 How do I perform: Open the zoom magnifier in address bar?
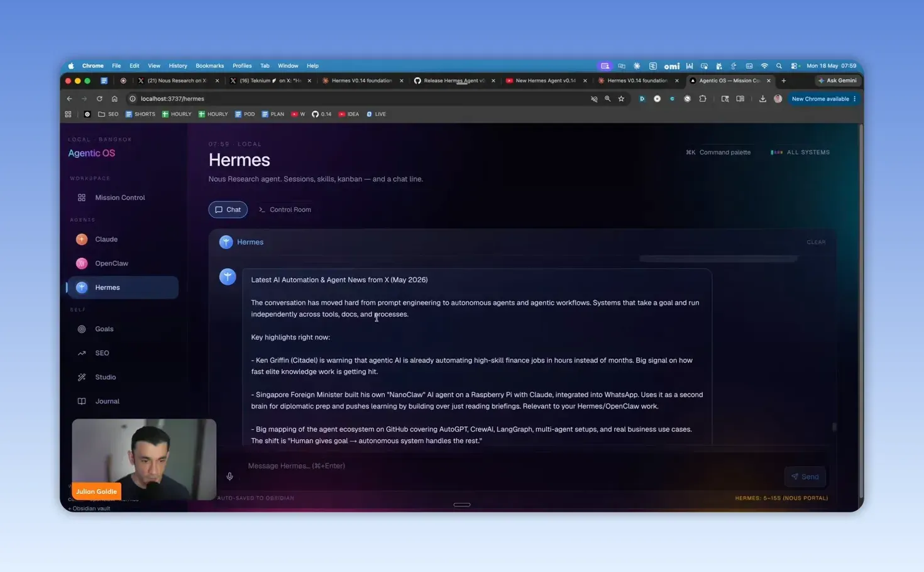click(x=607, y=99)
